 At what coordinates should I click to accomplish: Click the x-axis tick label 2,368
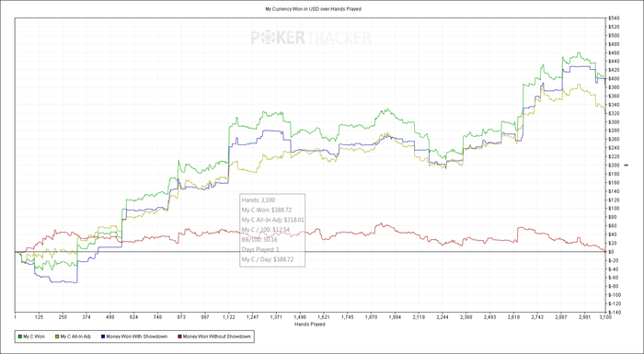pyautogui.click(x=466, y=317)
